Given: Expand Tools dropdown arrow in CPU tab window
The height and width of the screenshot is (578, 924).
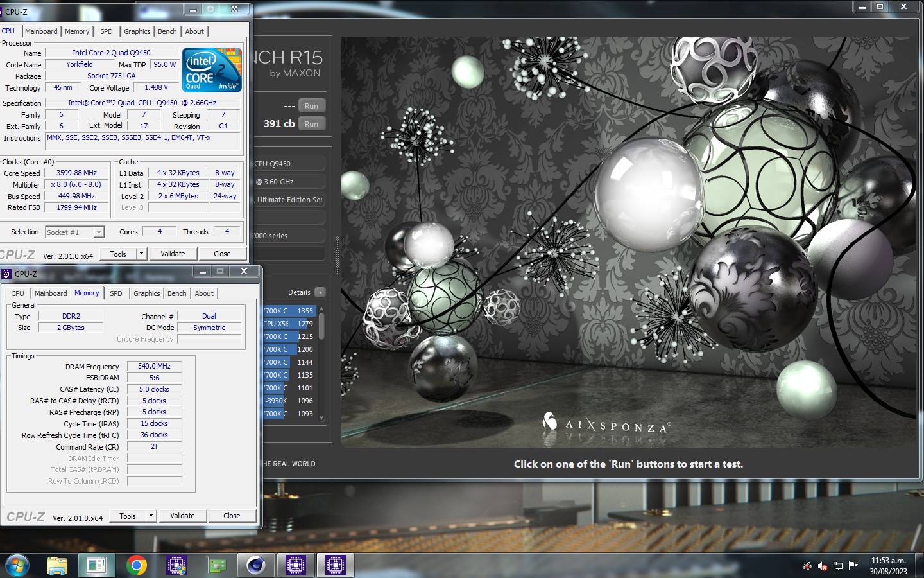Looking at the screenshot, I should tap(141, 254).
